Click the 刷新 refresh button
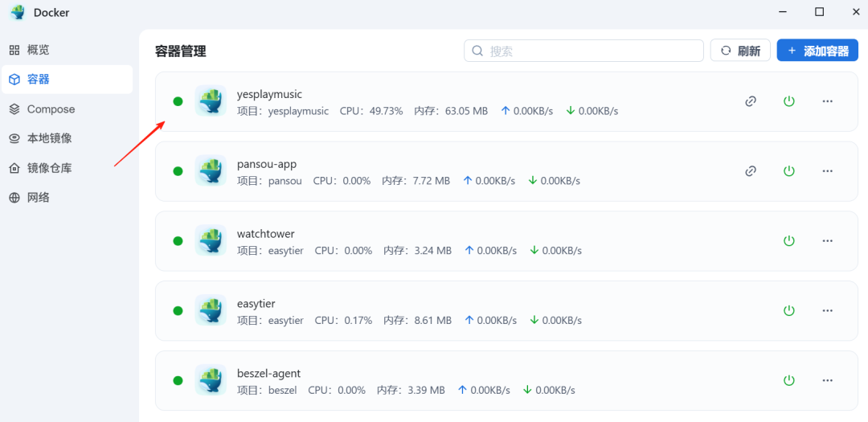The height and width of the screenshot is (422, 868). pyautogui.click(x=740, y=51)
